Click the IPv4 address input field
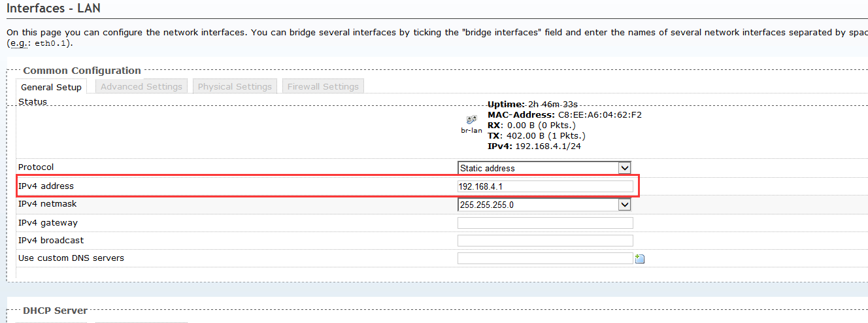 (x=545, y=186)
